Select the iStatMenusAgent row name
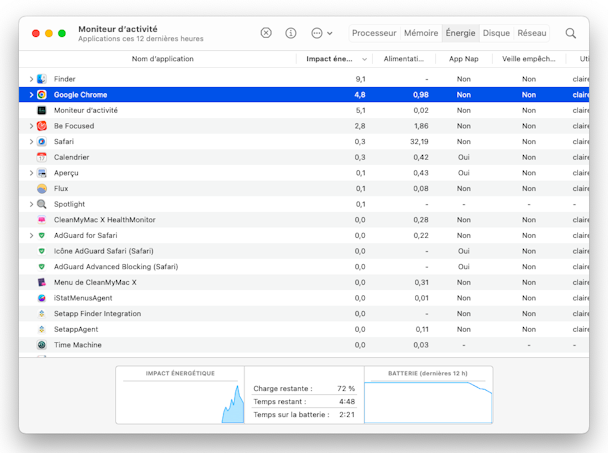The height and width of the screenshot is (453, 608). click(x=83, y=298)
